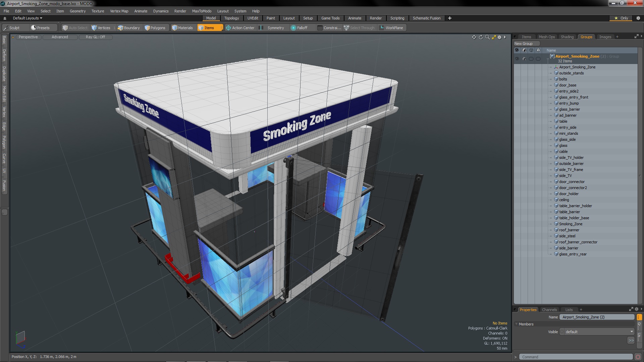
Task: Toggle the Auto Select option
Action: pos(75,28)
